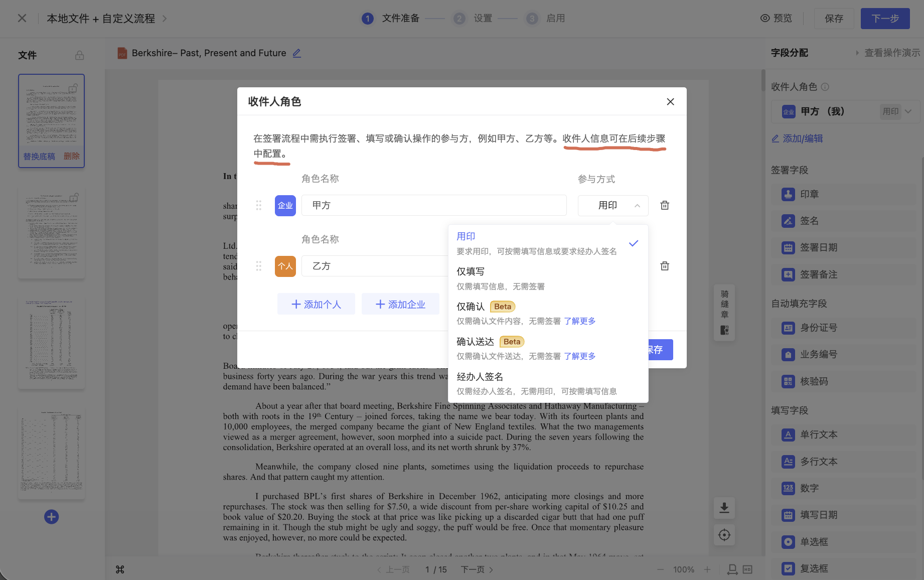Select the 签署日期 field
This screenshot has width=924, height=580.
tap(844, 247)
